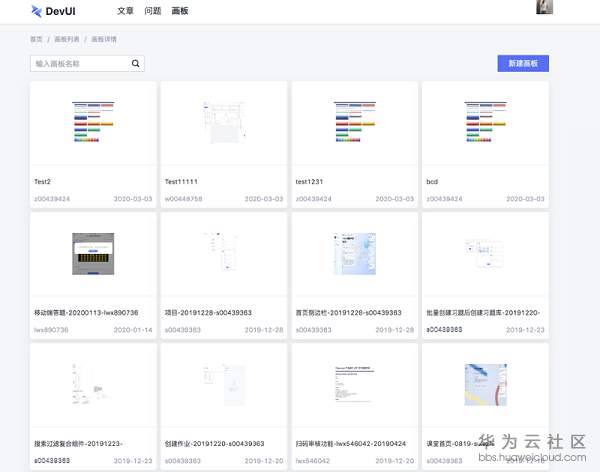Click the title "搜索过滤复合组件-20191223-"
The image size is (600, 472).
click(x=78, y=443)
